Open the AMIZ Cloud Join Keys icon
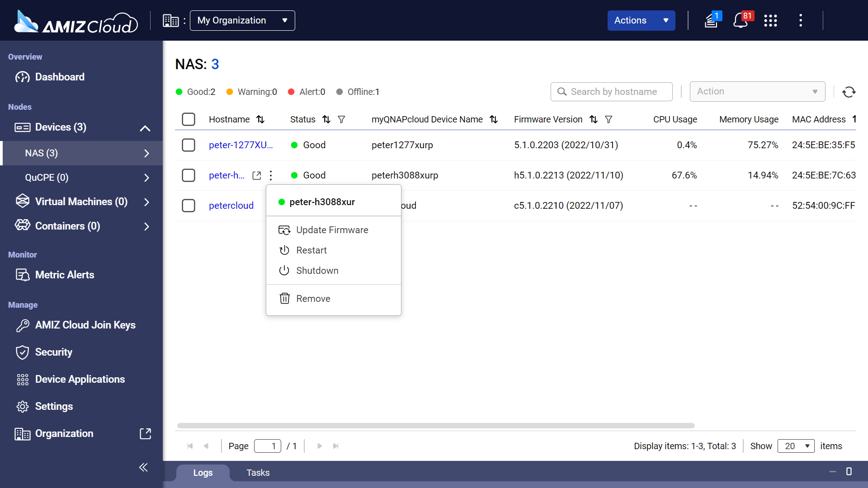Viewport: 868px width, 488px height. tap(22, 325)
